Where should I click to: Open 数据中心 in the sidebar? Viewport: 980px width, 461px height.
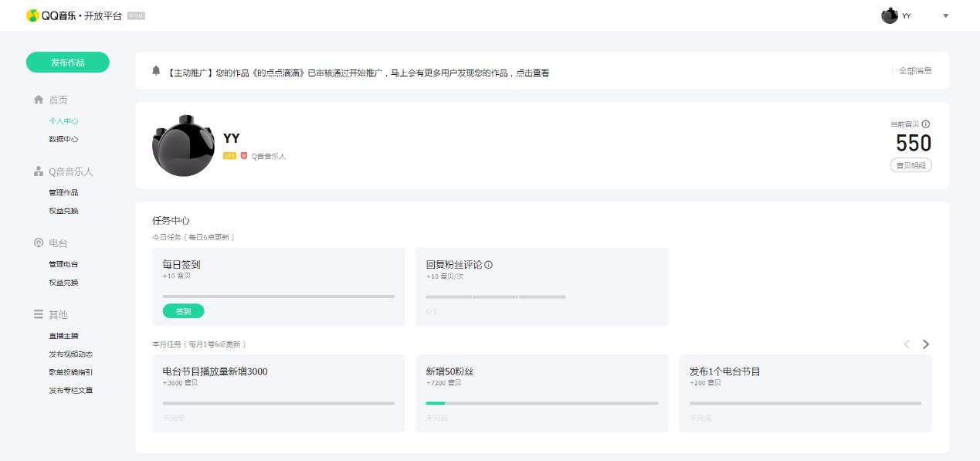coord(63,139)
